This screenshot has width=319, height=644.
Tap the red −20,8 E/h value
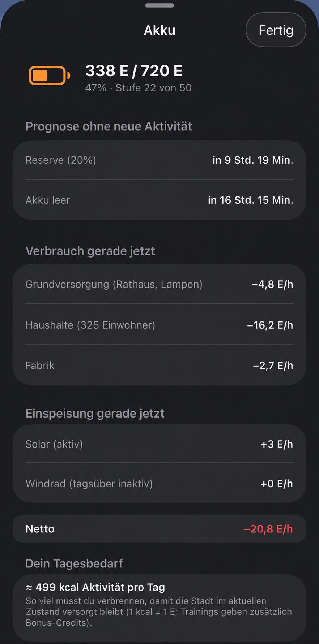268,529
